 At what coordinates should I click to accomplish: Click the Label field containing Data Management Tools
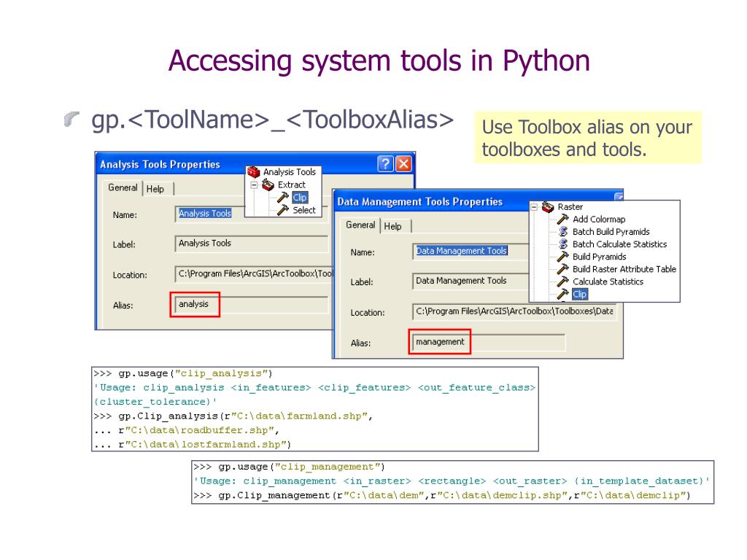click(471, 281)
